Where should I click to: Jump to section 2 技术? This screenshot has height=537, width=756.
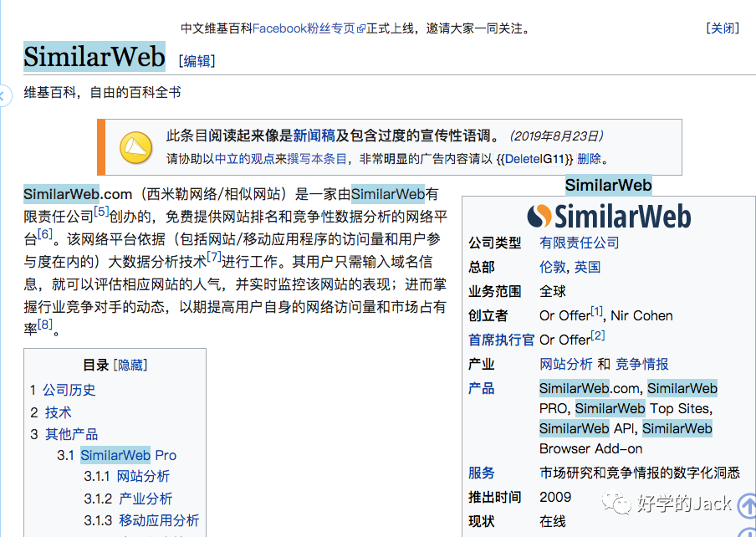pos(58,412)
